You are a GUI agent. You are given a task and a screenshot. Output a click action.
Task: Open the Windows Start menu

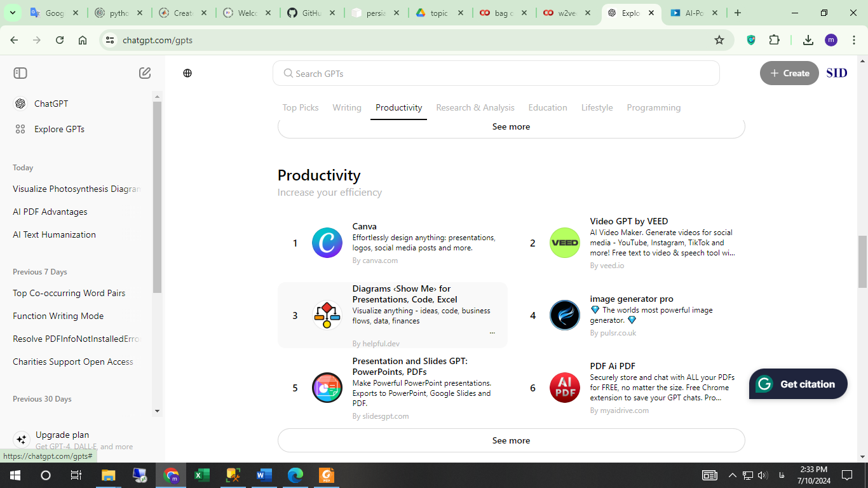(x=15, y=475)
